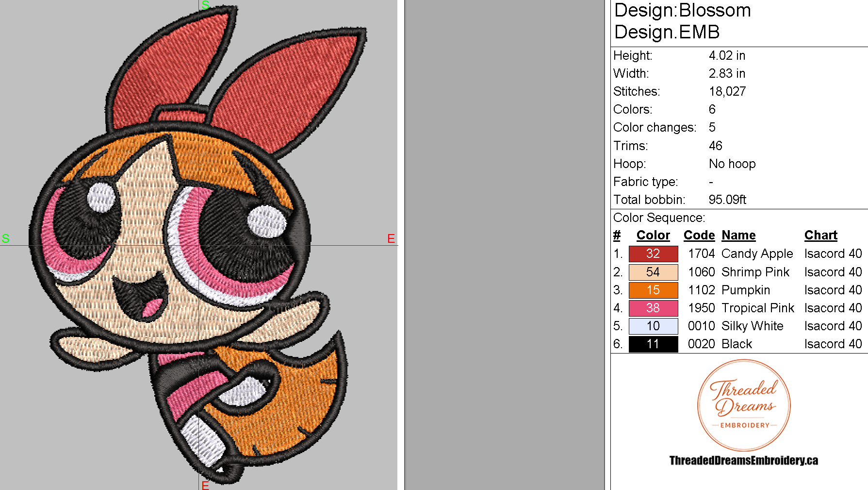868x490 pixels.
Task: Click the 'Black' thread name
Action: click(x=737, y=344)
